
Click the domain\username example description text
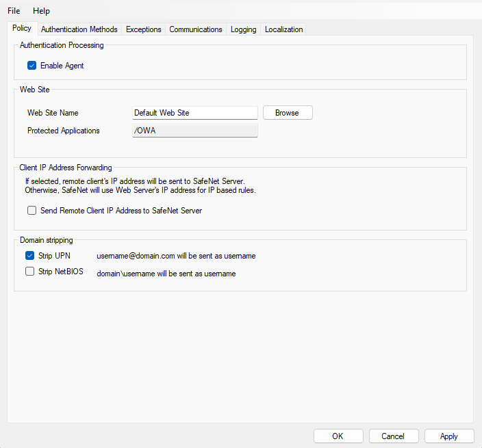click(x=166, y=274)
